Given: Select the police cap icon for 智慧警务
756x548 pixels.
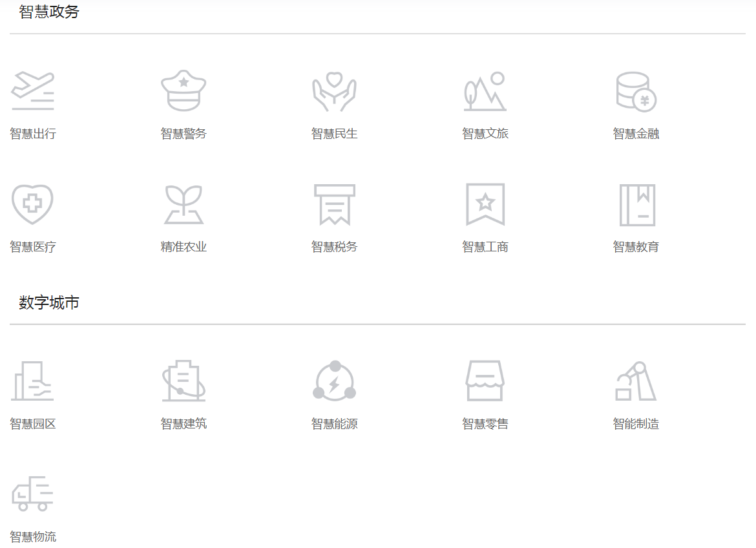Looking at the screenshot, I should tap(184, 91).
